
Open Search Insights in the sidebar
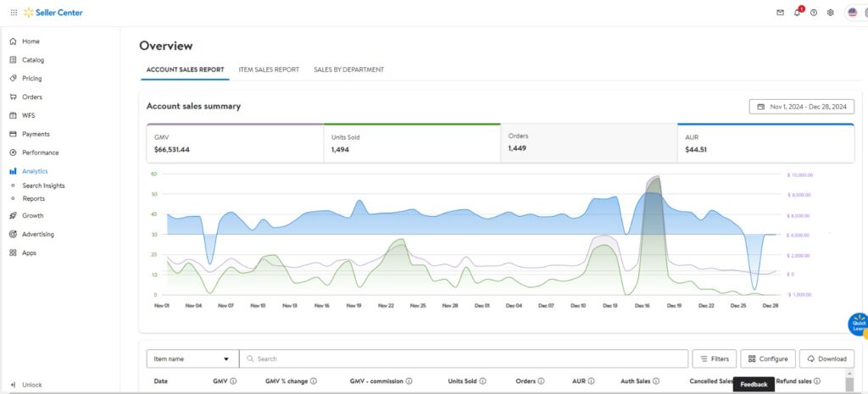click(x=43, y=186)
